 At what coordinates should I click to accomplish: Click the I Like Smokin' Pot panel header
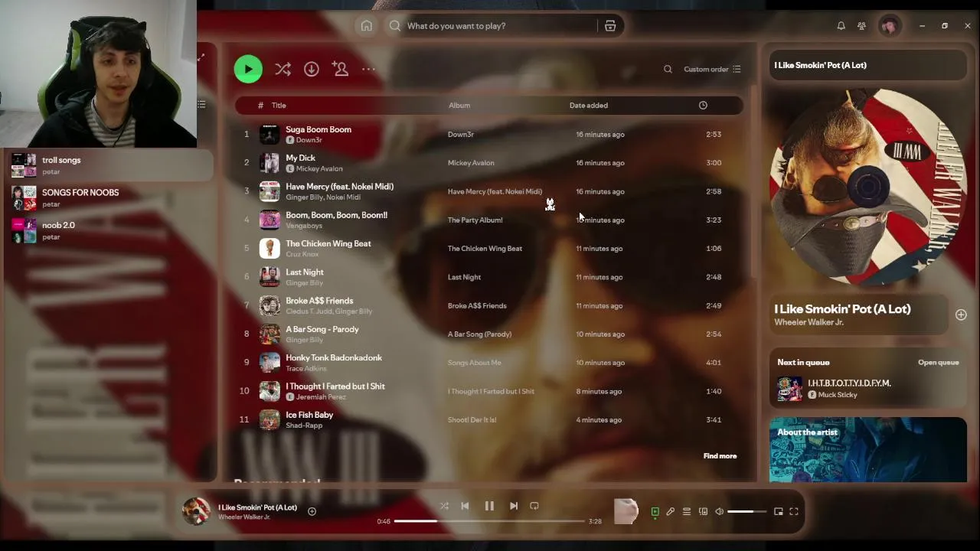coord(821,66)
